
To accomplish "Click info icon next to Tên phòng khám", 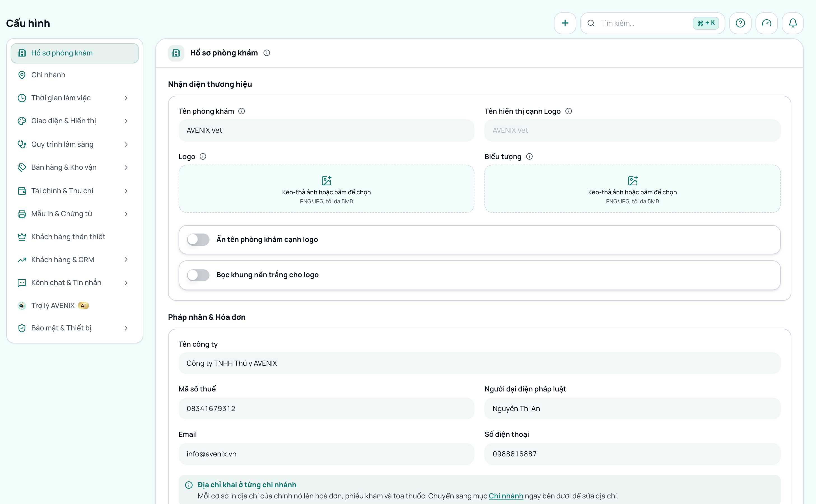I will coord(242,111).
